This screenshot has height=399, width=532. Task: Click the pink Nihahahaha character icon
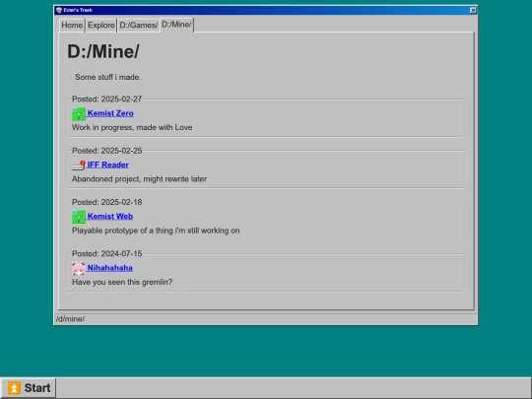(x=79, y=268)
